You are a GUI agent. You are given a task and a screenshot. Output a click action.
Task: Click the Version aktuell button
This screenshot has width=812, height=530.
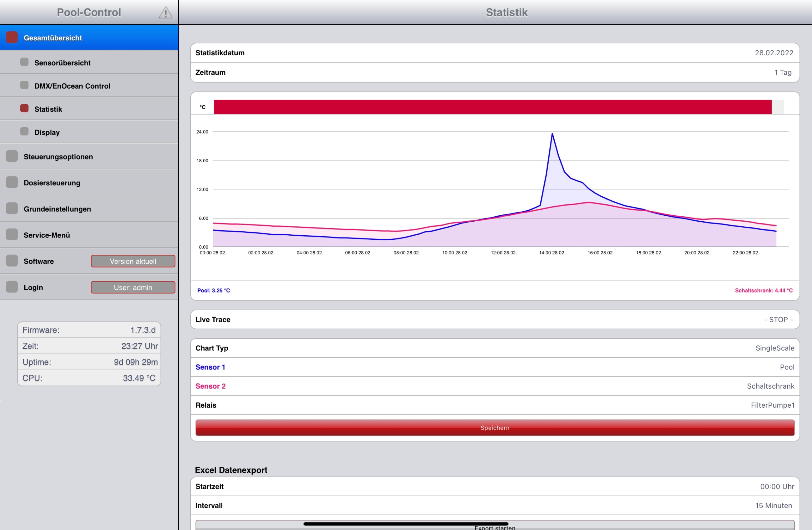pyautogui.click(x=133, y=261)
